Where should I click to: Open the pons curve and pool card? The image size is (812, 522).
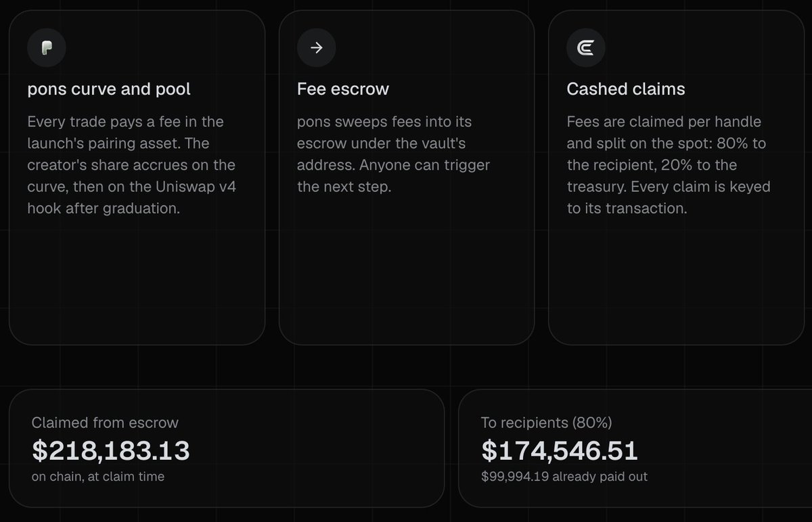[x=137, y=177]
